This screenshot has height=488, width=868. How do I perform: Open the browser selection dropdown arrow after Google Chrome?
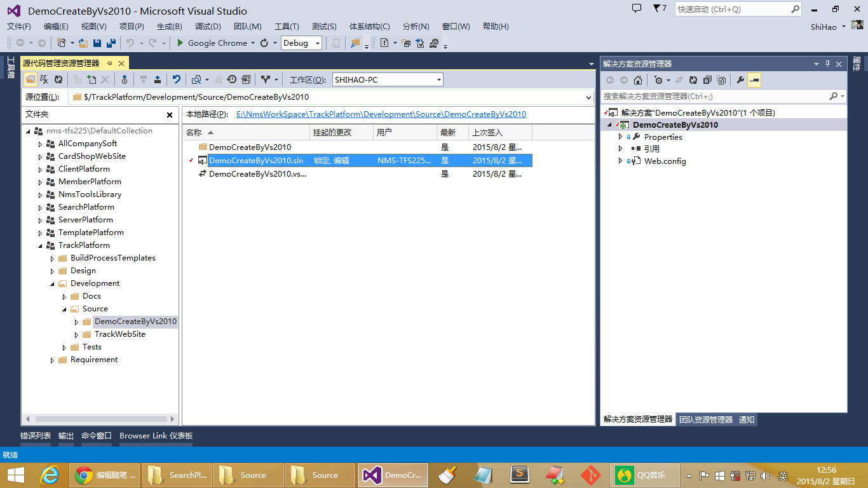[252, 43]
